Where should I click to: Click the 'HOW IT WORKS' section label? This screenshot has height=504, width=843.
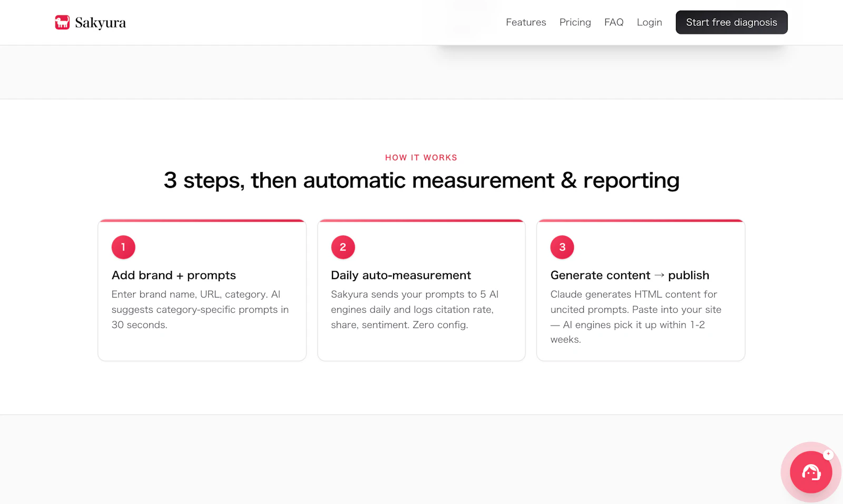coord(421,157)
